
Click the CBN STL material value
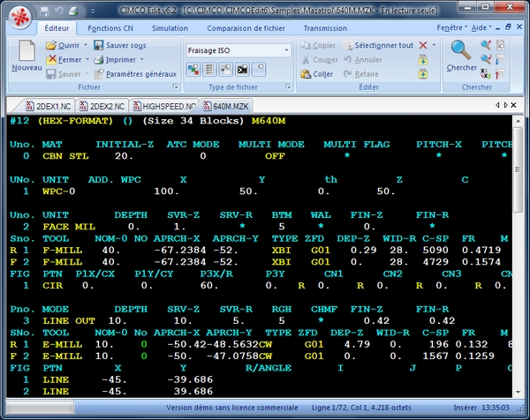65,156
